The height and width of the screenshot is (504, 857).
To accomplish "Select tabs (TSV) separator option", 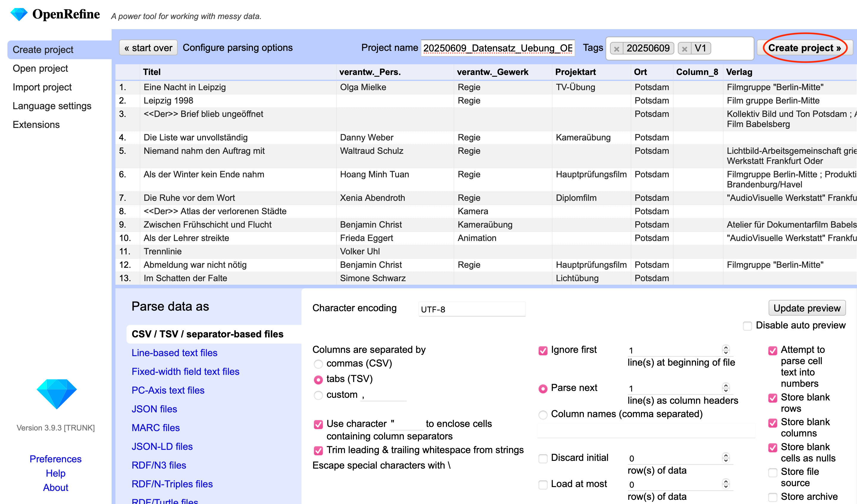I will click(318, 380).
